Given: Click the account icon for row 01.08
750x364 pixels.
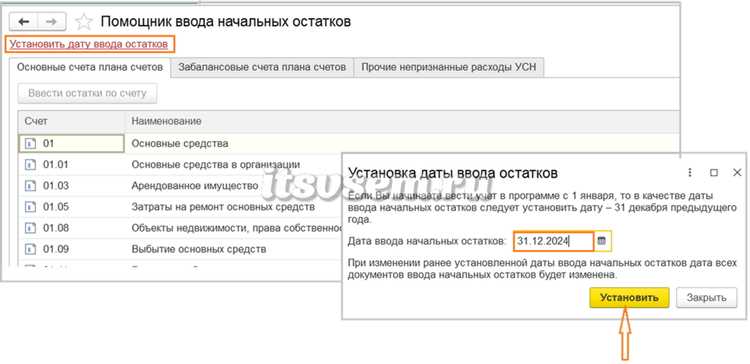Looking at the screenshot, I should coord(30,228).
